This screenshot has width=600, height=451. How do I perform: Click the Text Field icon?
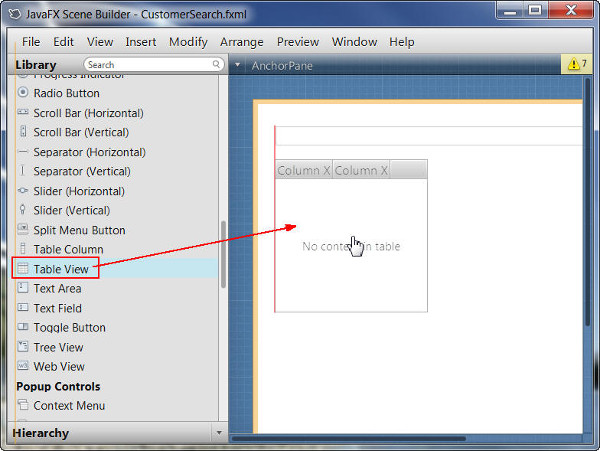[x=23, y=307]
